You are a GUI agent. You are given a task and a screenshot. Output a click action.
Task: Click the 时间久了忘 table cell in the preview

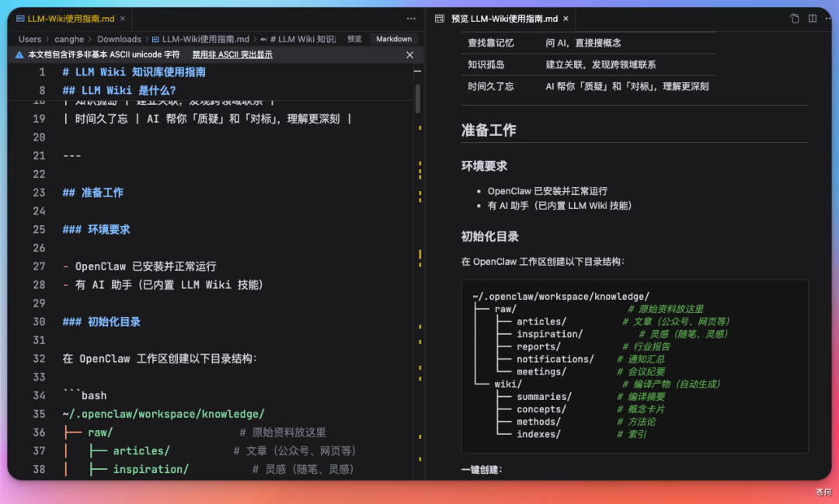pos(491,87)
